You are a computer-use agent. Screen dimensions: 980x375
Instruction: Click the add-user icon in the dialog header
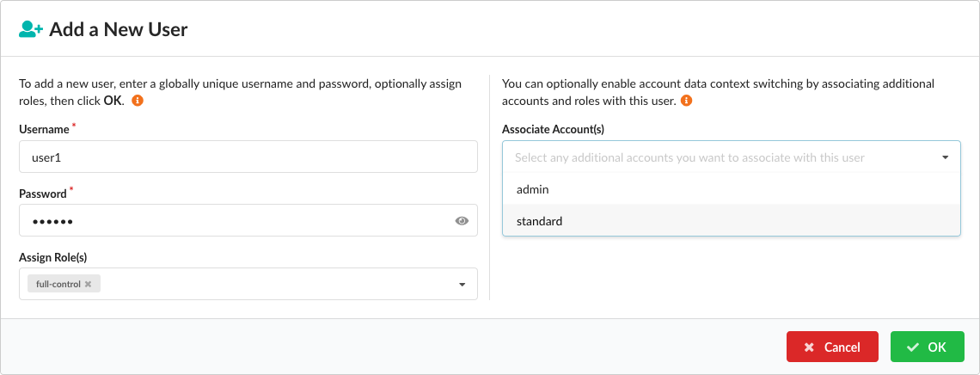click(31, 29)
